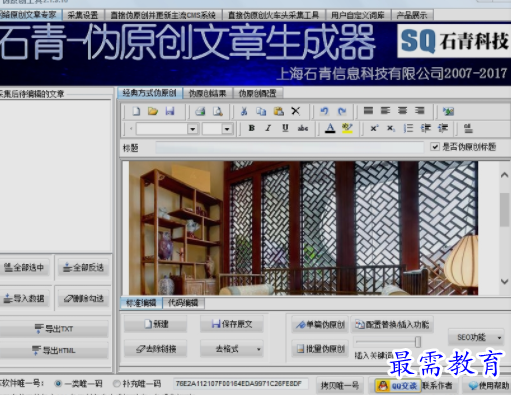Justify text with the first alignment icon
Screen dimensions: 511x395
(368, 111)
